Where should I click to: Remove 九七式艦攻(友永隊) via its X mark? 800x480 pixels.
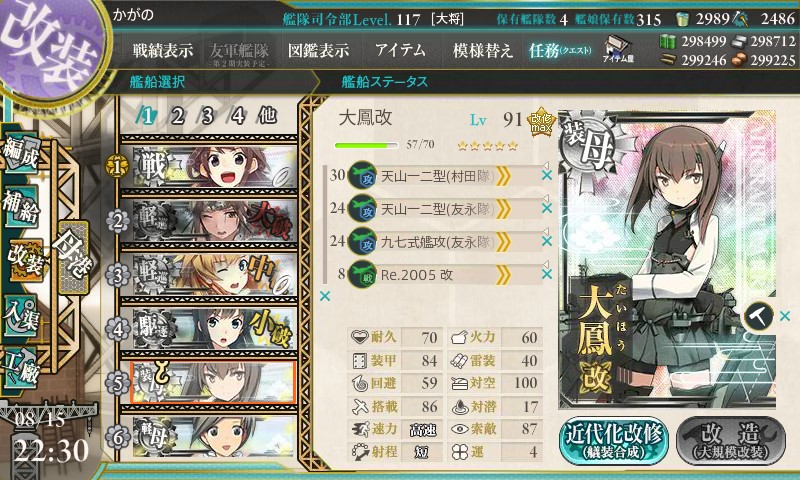coord(546,241)
